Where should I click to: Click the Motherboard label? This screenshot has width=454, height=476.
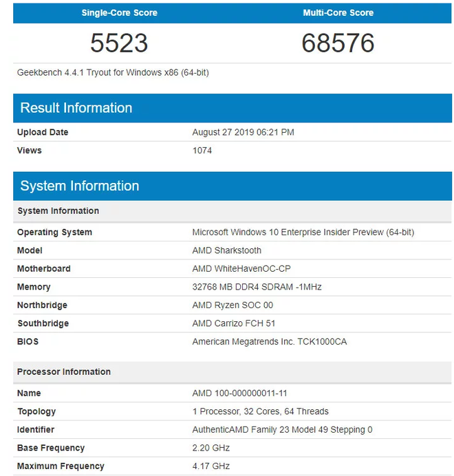tap(44, 269)
